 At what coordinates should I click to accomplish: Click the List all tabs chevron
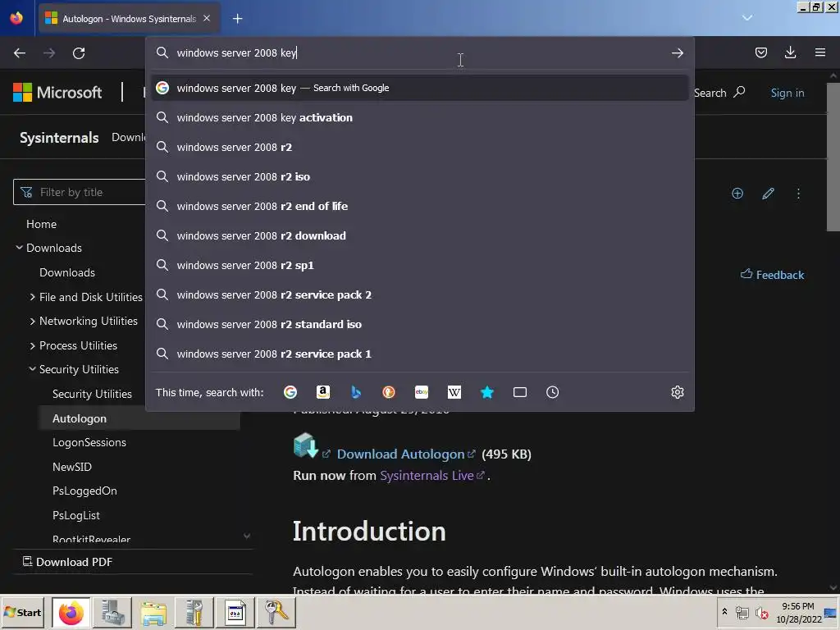tap(747, 18)
